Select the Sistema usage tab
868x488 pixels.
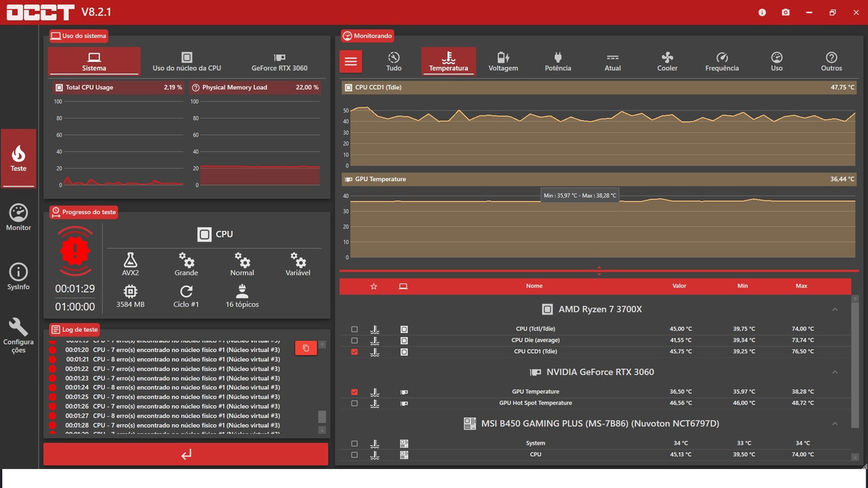(x=94, y=61)
